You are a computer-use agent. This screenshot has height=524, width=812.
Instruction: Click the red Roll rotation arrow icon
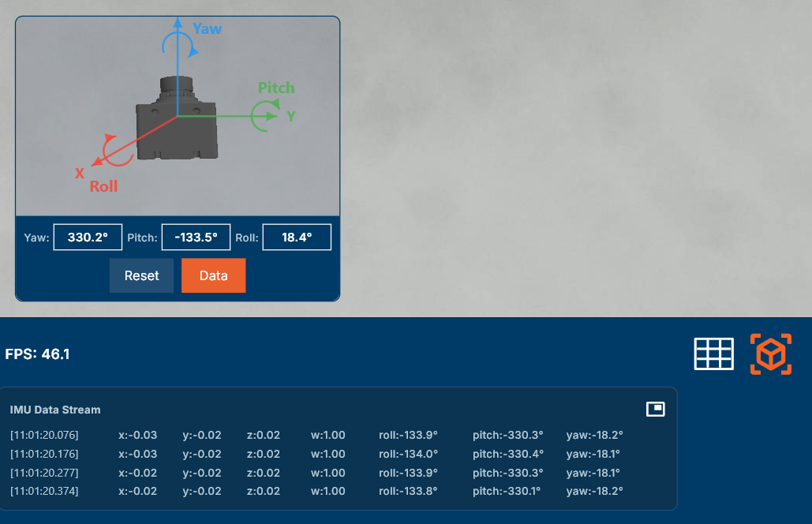pyautogui.click(x=116, y=150)
